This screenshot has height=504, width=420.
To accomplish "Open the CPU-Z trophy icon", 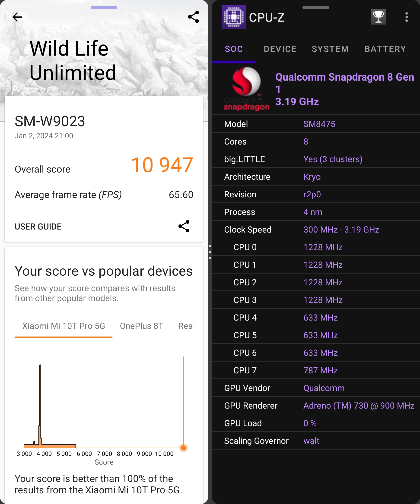I will (379, 17).
